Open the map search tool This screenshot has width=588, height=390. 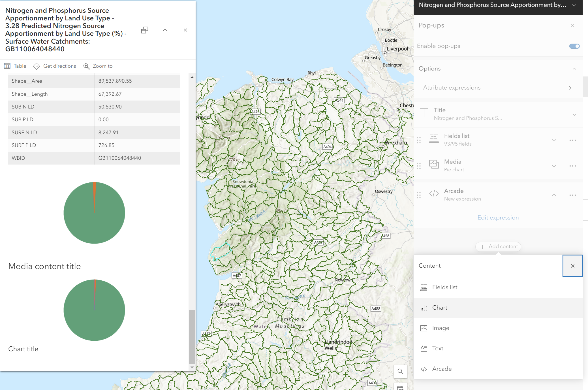tap(401, 372)
